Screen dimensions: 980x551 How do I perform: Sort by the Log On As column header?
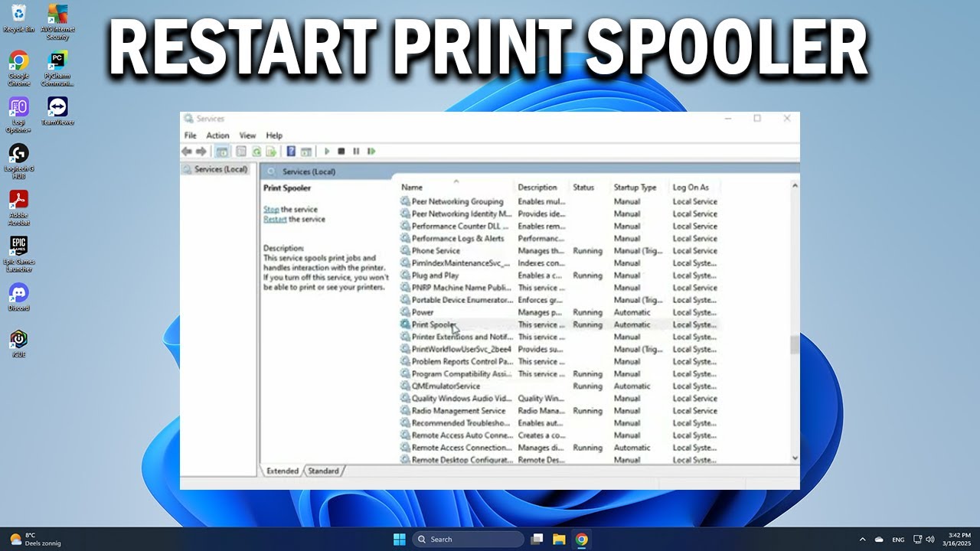pos(695,187)
